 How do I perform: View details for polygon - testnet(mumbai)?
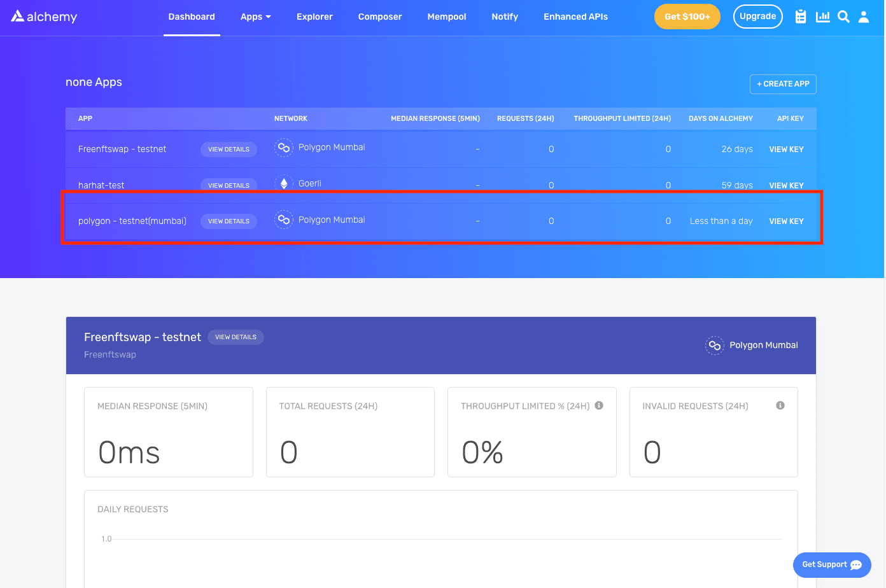229,221
